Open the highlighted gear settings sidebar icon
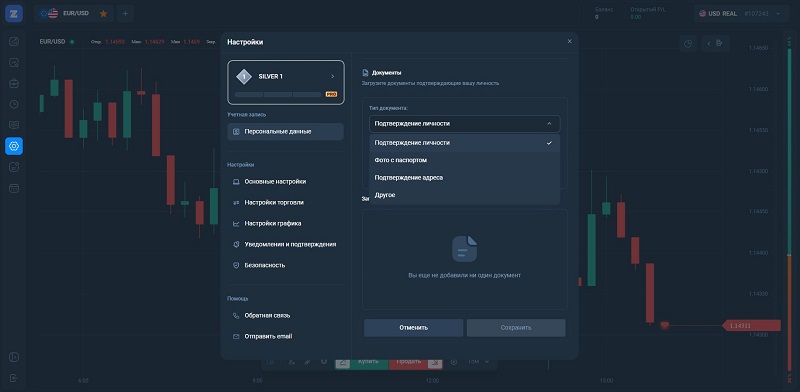This screenshot has width=800, height=392. point(14,146)
